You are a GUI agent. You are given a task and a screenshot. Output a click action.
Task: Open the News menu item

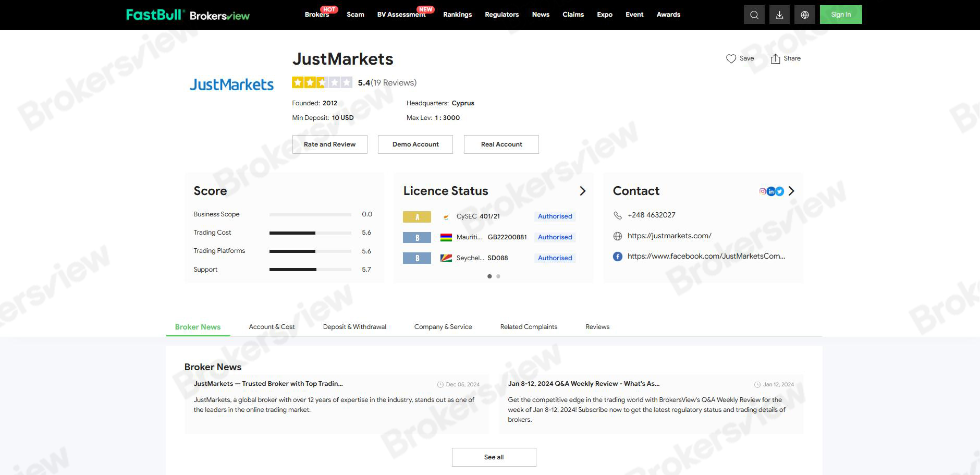pyautogui.click(x=541, y=15)
